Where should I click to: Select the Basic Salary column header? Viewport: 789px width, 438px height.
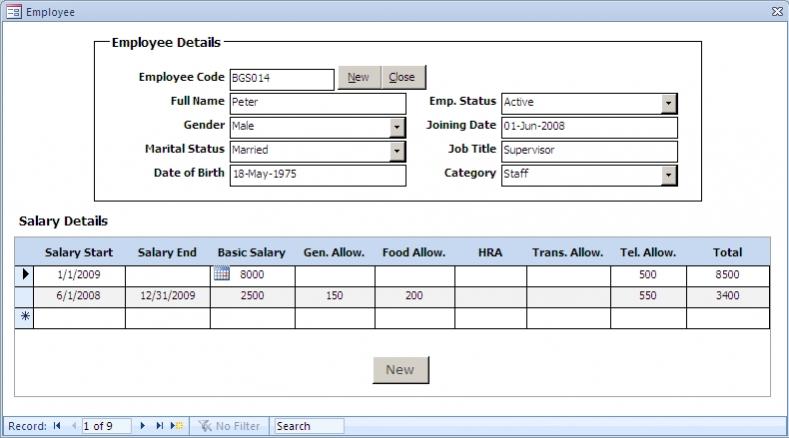click(252, 252)
